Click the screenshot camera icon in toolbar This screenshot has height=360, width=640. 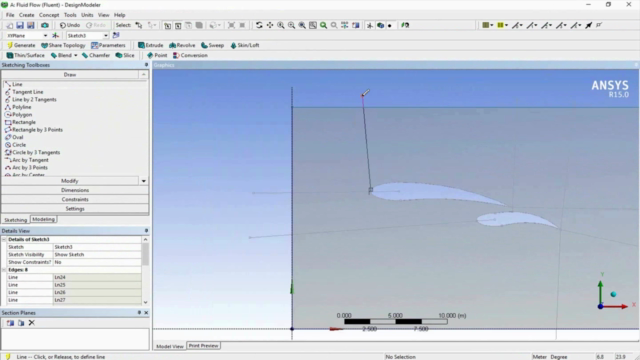(44, 25)
